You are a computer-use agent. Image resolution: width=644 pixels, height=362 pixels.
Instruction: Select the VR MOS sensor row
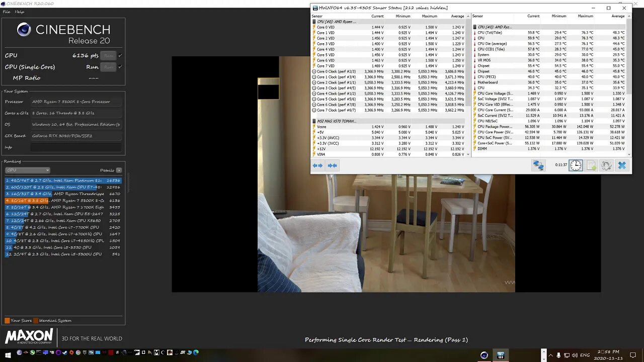[549, 60]
